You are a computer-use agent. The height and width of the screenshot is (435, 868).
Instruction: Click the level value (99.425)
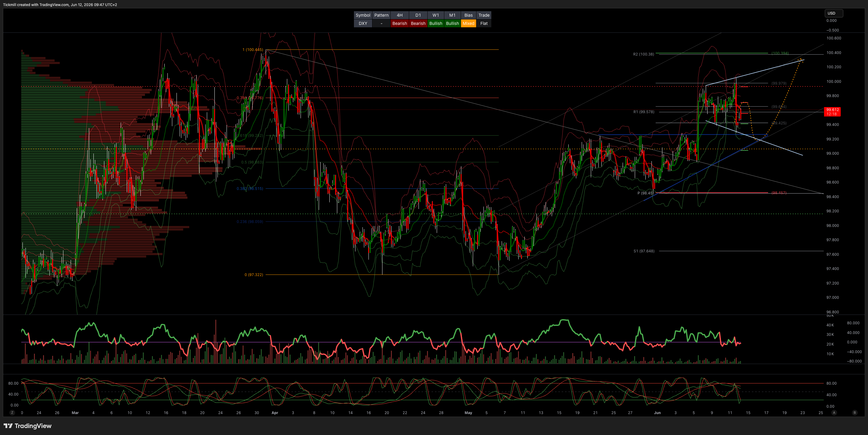pyautogui.click(x=779, y=123)
